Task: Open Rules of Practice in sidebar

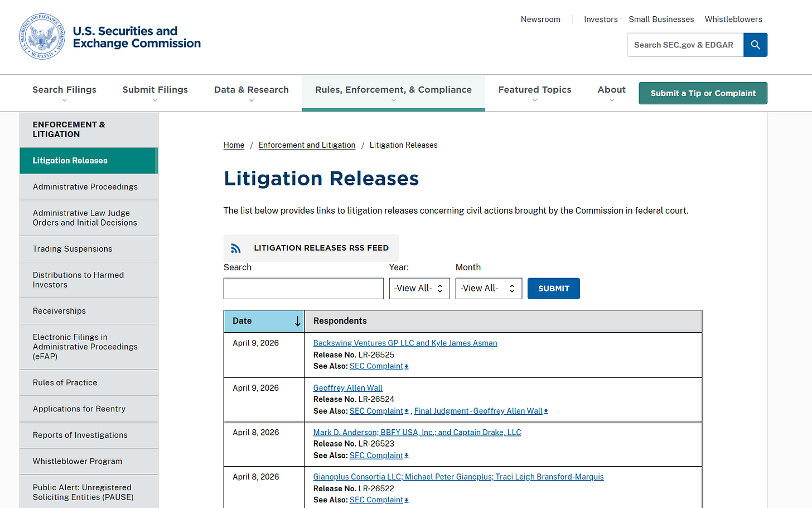Action: [x=89, y=383]
